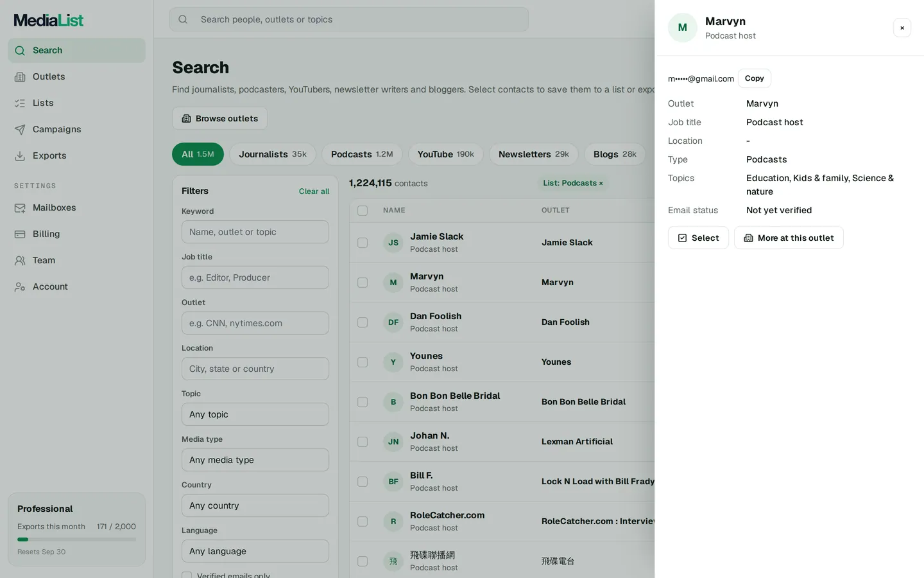
Task: Open Mailboxes settings
Action: 76,207
